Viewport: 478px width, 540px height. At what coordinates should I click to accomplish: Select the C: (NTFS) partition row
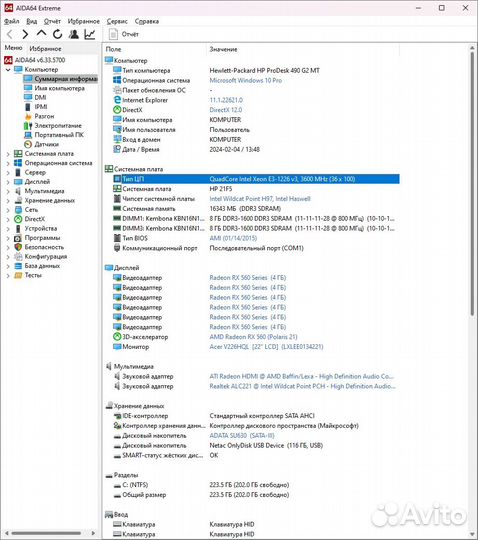pyautogui.click(x=256, y=485)
